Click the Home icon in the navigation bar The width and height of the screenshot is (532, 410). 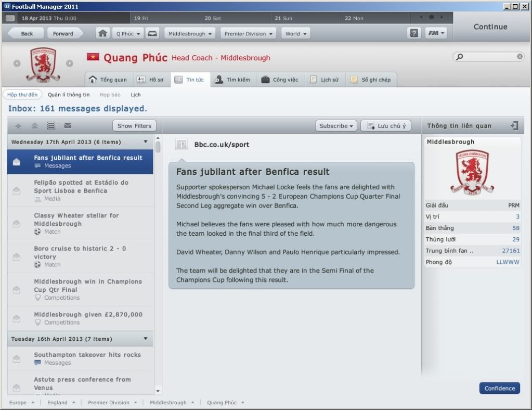point(102,33)
